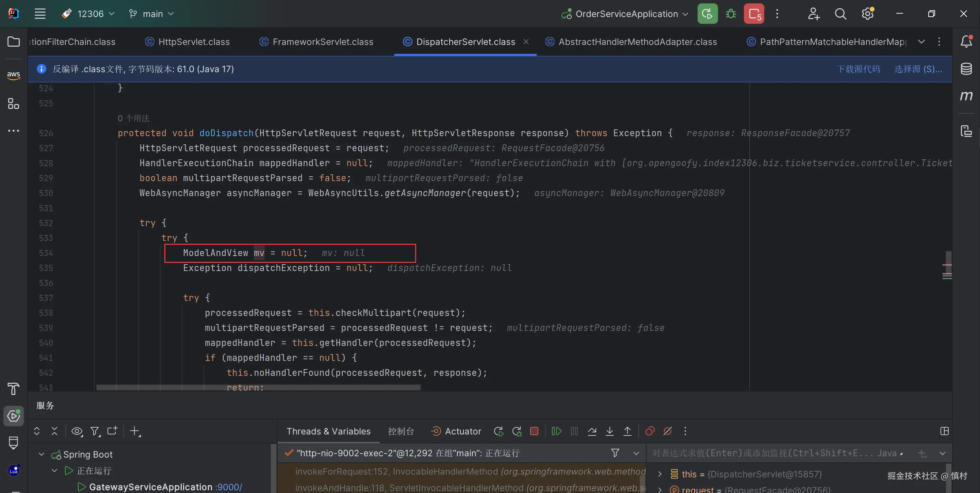Click the 下载源代码 download sources link

coord(858,69)
